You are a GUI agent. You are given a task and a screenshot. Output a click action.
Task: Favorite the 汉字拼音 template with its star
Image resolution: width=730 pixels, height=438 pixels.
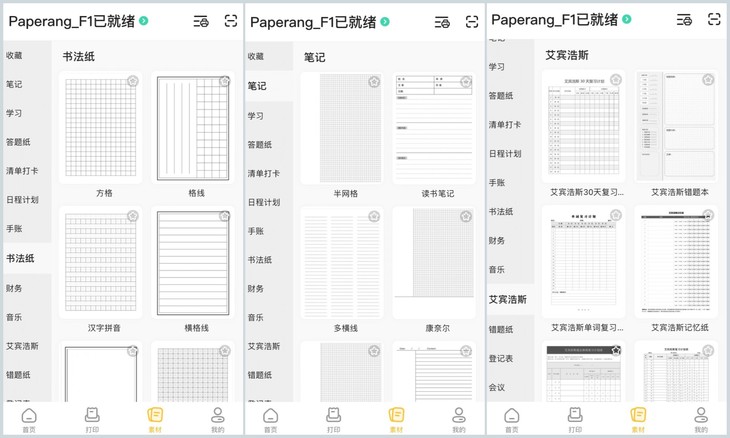tap(133, 216)
